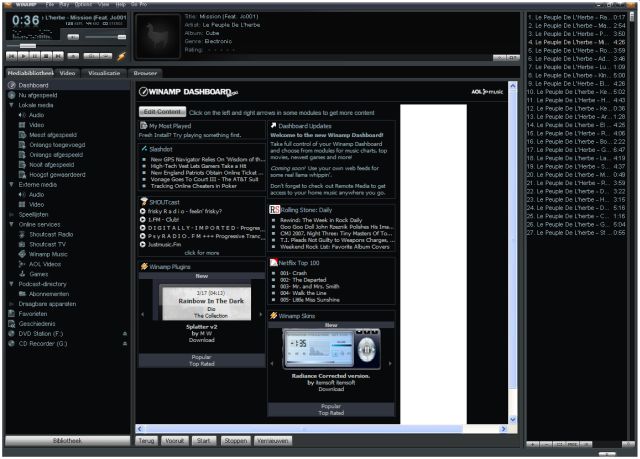The height and width of the screenshot is (459, 640).
Task: Show previous Winamp Plugins item arrow
Action: pos(142,314)
